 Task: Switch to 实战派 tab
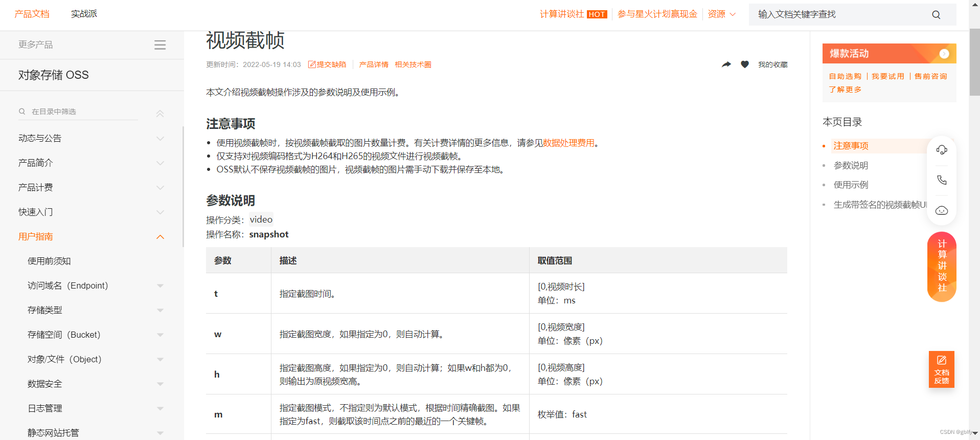pyautogui.click(x=84, y=14)
